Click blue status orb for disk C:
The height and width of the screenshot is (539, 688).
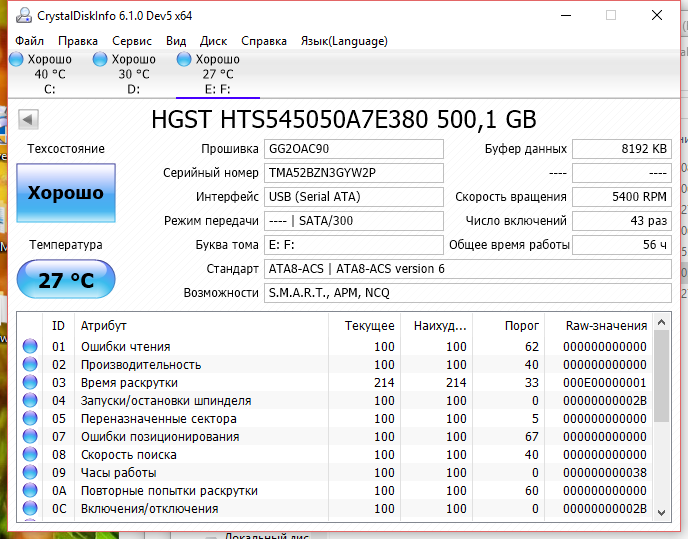click(x=16, y=59)
